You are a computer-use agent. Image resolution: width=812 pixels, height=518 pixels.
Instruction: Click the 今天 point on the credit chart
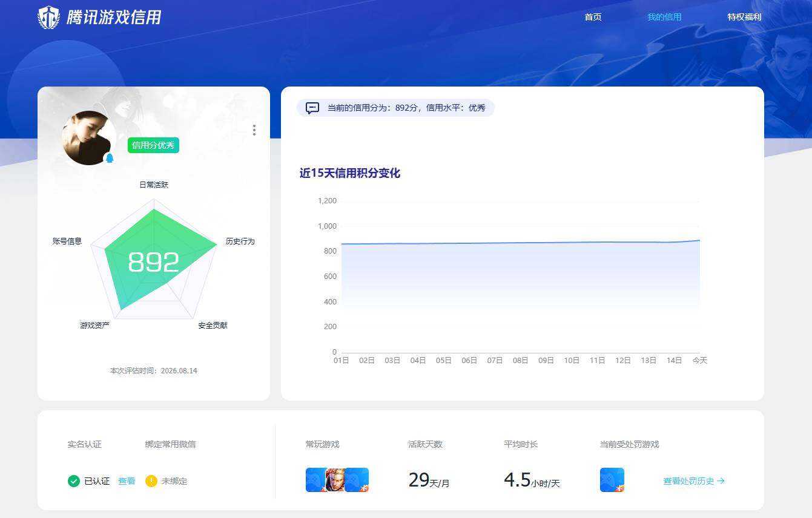coord(700,240)
